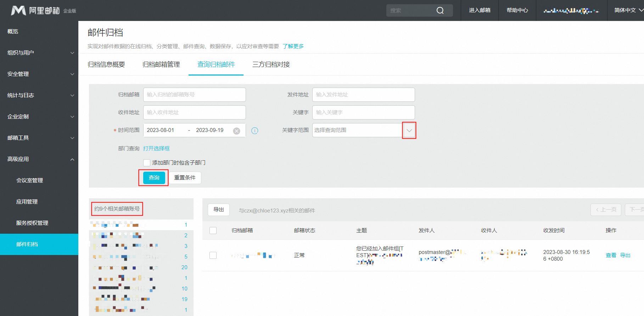Open the 关键字范围 dropdown arrow

click(x=409, y=131)
